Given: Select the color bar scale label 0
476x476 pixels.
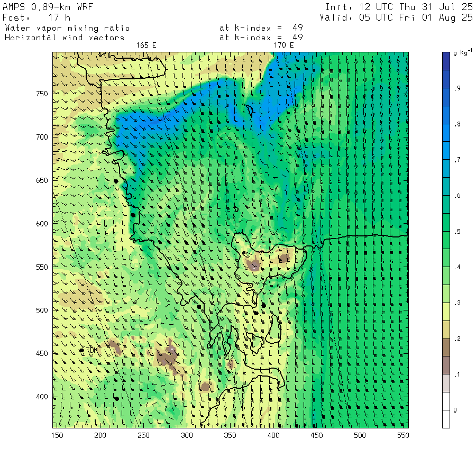Looking at the screenshot, I should [455, 410].
